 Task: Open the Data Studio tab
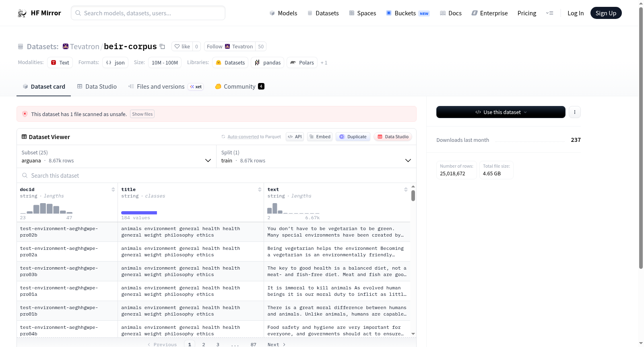click(97, 87)
